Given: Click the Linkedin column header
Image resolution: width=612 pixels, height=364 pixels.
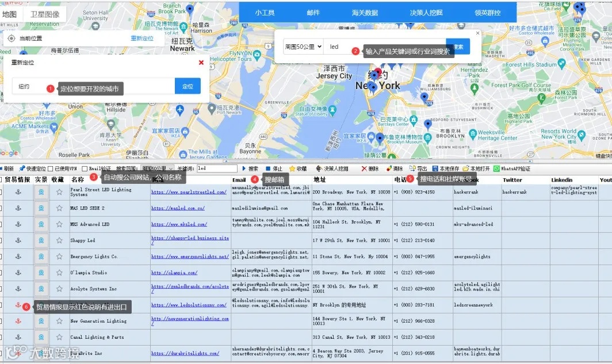Looking at the screenshot, I should pyautogui.click(x=561, y=180).
